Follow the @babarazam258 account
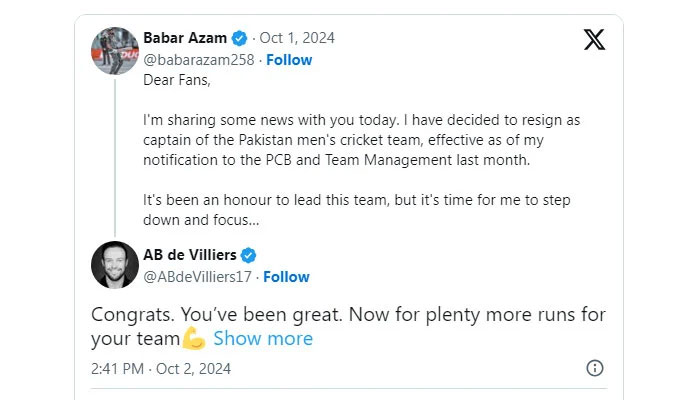Viewport: 700px width, 400px height. click(287, 60)
